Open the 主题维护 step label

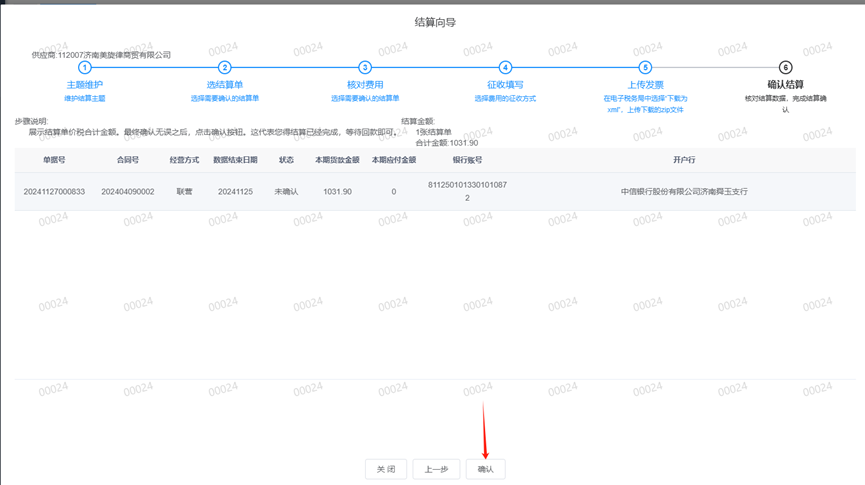coord(84,84)
